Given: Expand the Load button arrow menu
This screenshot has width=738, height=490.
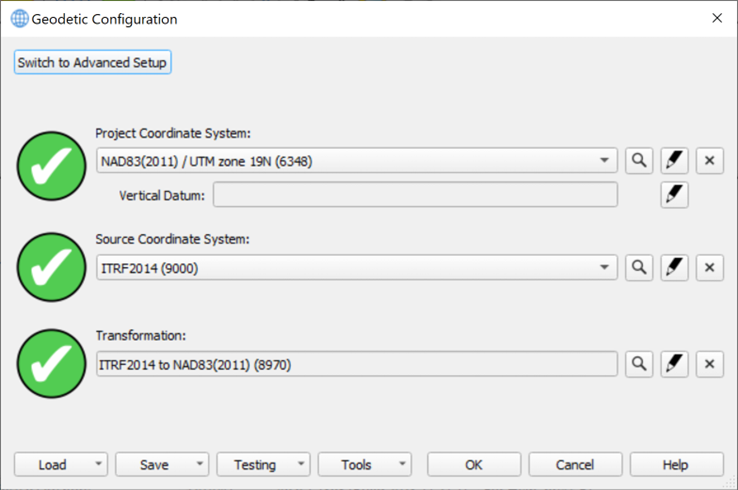Looking at the screenshot, I should point(98,464).
